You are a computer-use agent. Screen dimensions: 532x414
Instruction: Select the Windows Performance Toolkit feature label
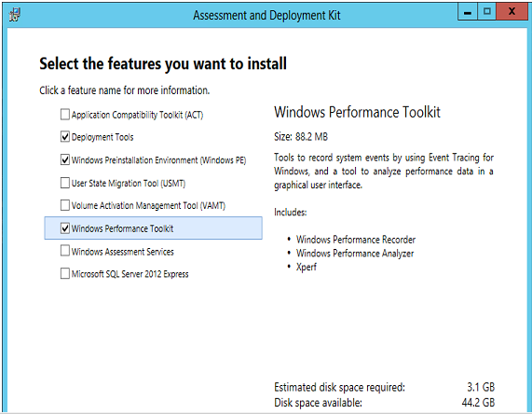click(122, 228)
